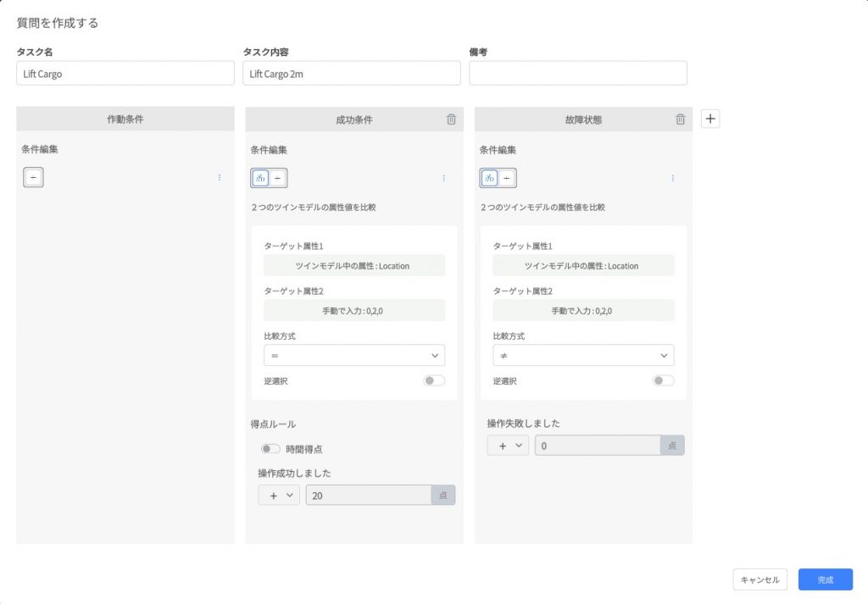Open the three-dot menu in 成功条件 panel
This screenshot has height=604, width=868.
443,178
